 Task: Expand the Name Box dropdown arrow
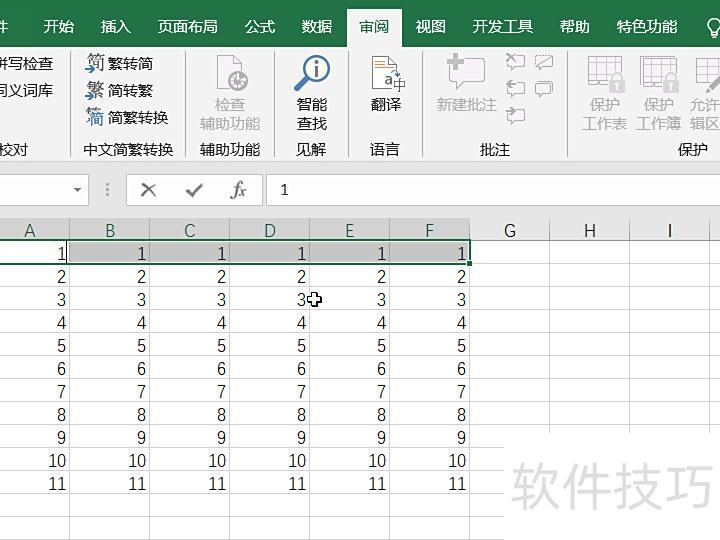point(78,190)
